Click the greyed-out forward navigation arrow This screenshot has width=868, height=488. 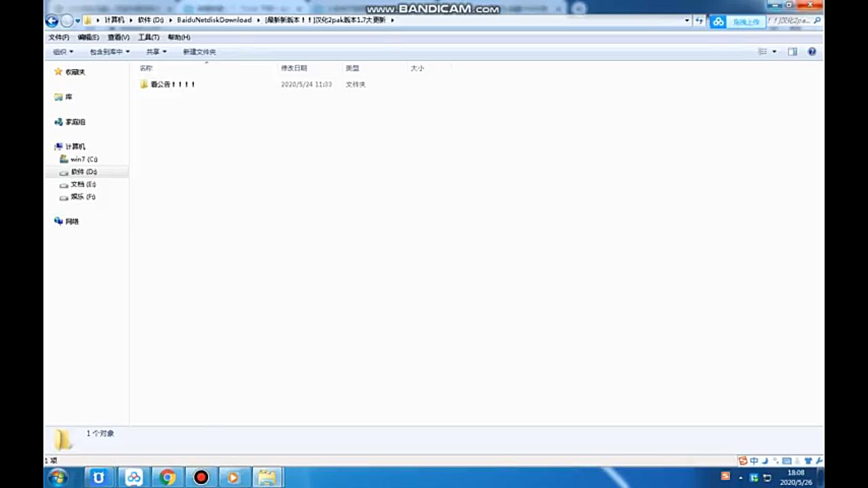pyautogui.click(x=66, y=21)
